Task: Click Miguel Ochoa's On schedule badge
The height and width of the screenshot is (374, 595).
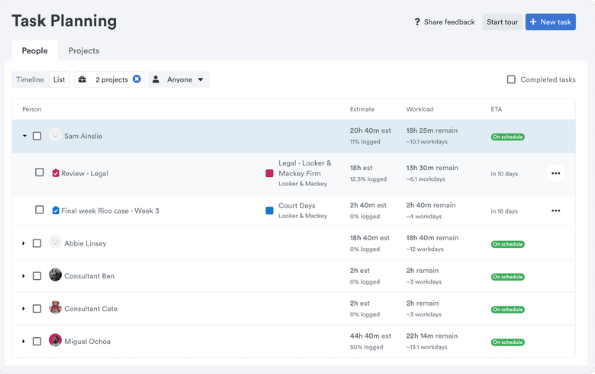Action: 508,342
